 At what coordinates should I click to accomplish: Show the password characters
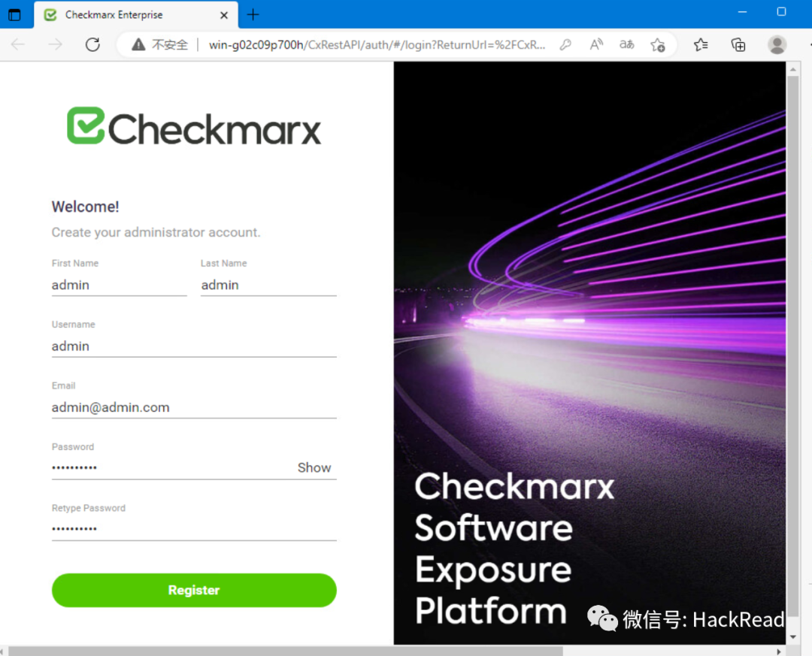pos(314,467)
